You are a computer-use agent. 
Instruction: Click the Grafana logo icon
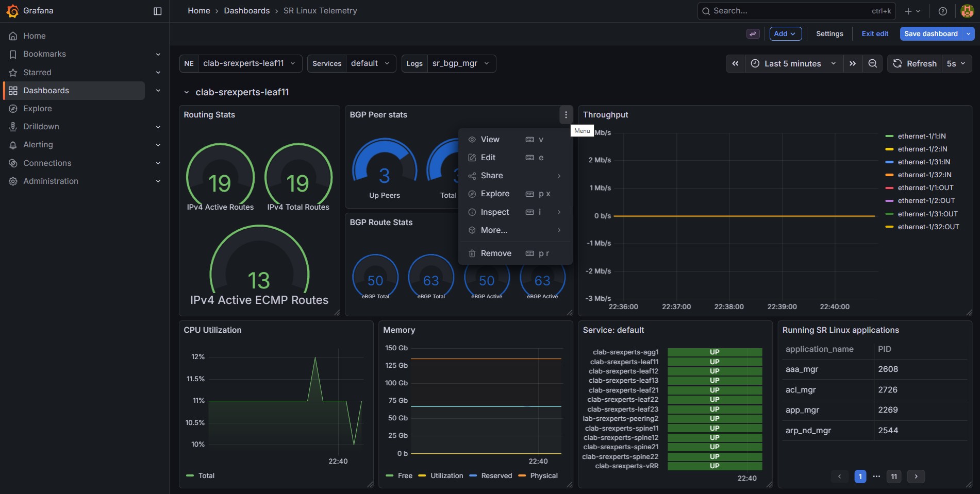(x=12, y=11)
